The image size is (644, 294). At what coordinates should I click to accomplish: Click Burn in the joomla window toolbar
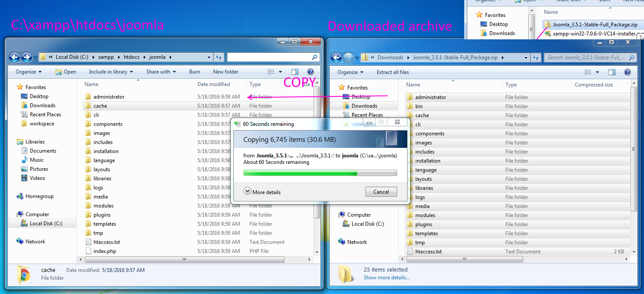click(194, 72)
